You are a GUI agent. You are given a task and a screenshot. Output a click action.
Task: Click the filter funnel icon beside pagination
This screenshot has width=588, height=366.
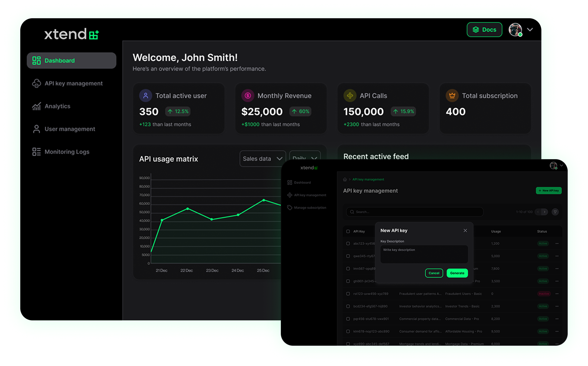pyautogui.click(x=555, y=212)
